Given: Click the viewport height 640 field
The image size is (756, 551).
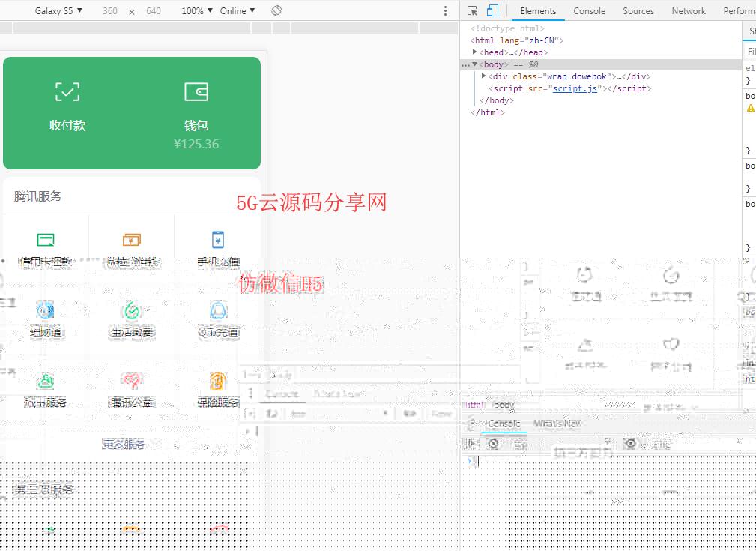Looking at the screenshot, I should (x=154, y=10).
